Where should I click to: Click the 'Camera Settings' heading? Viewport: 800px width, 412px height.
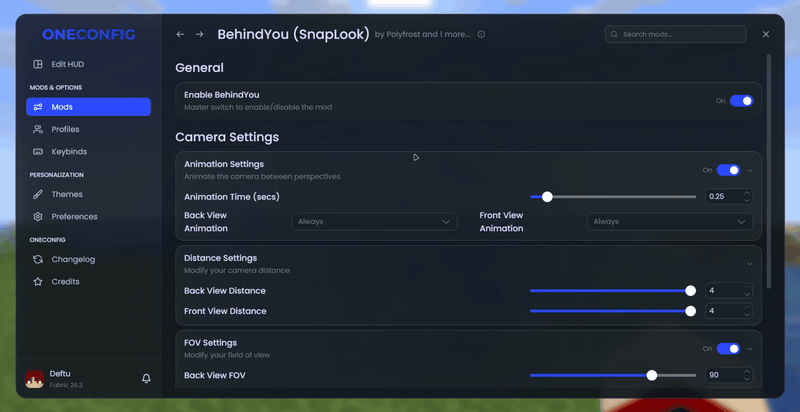[227, 137]
